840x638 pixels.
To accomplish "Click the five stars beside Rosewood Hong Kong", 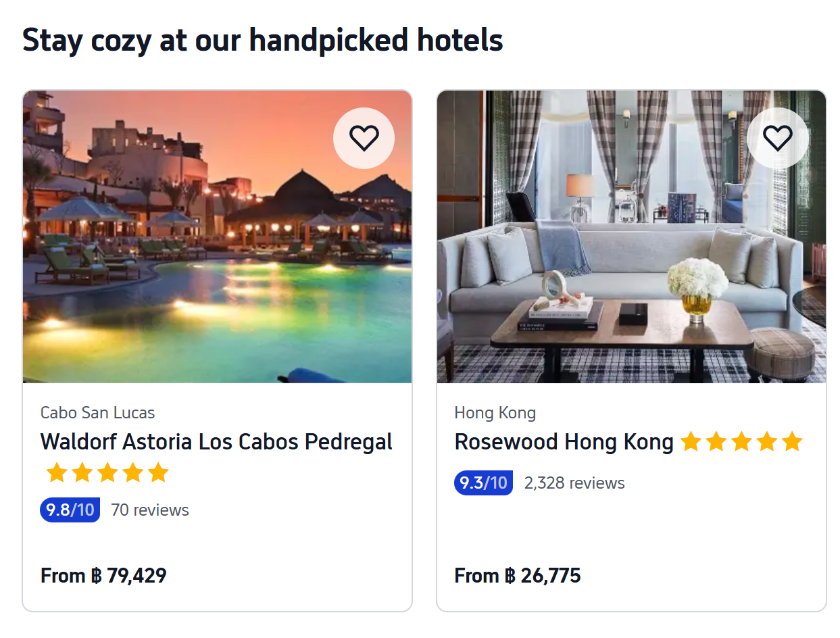I will [741, 443].
